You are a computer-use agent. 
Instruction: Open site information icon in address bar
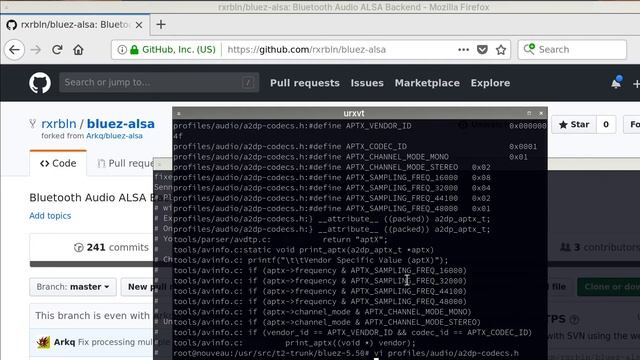[x=122, y=50]
